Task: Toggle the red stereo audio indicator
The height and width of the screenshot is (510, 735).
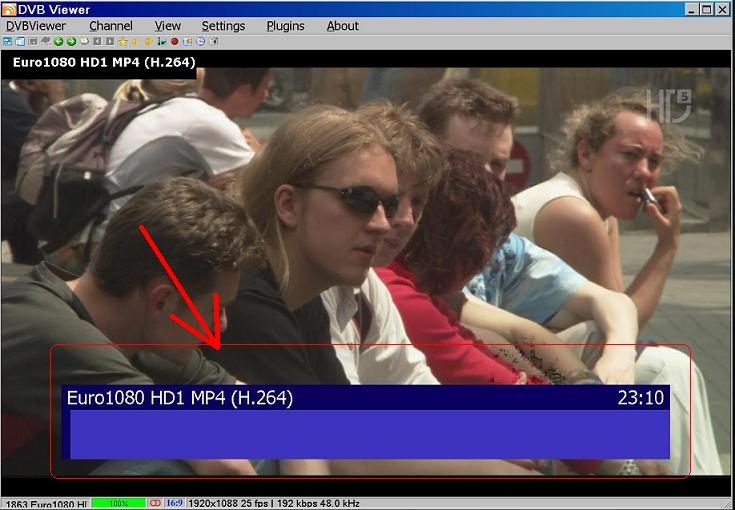Action: click(x=155, y=503)
